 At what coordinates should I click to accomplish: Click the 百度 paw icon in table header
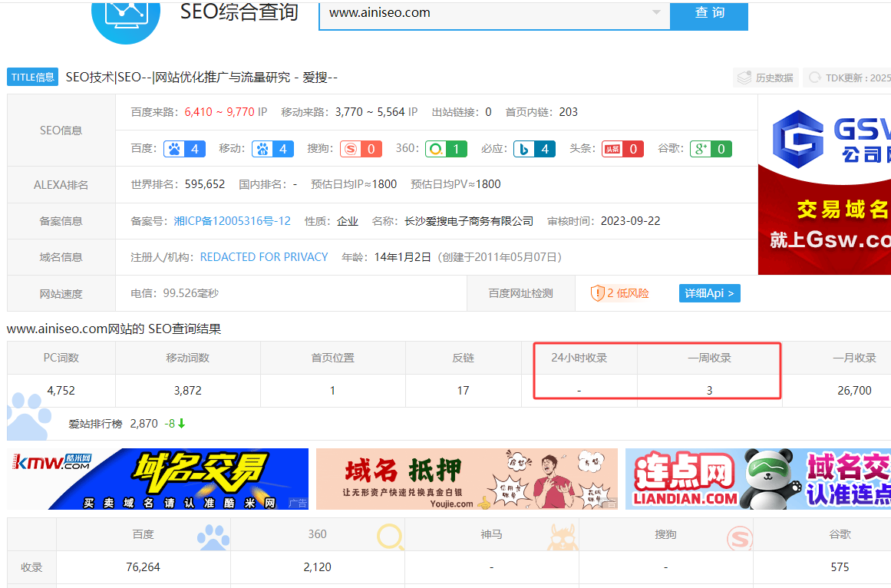coord(213,537)
